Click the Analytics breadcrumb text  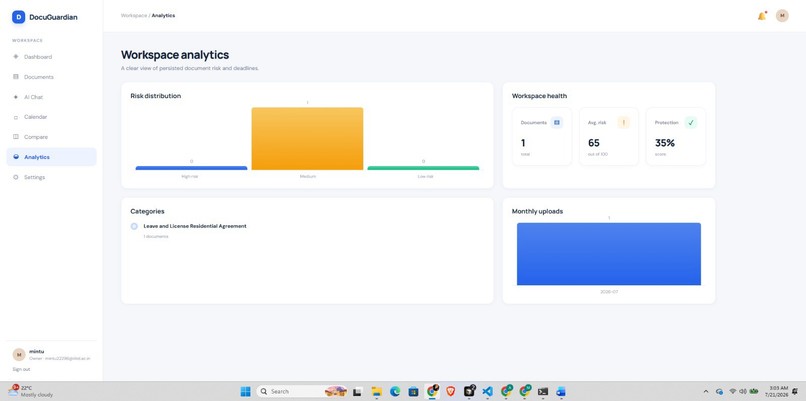coord(163,16)
